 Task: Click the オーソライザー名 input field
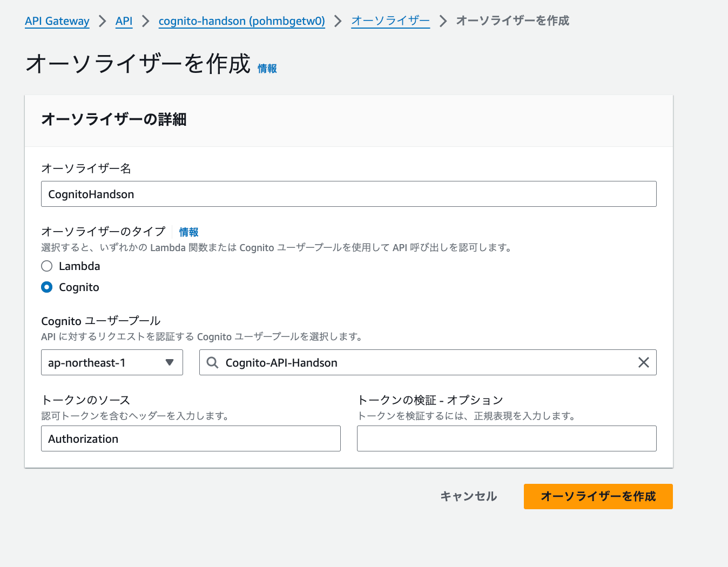pos(349,194)
